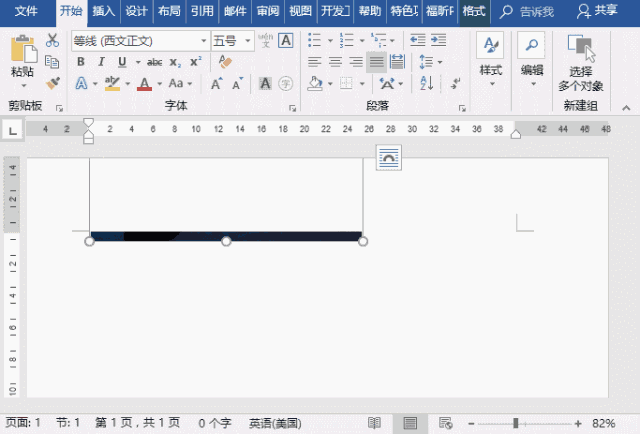The image size is (640, 434).
Task: Open the font name dropdown 等线
Action: click(x=138, y=41)
